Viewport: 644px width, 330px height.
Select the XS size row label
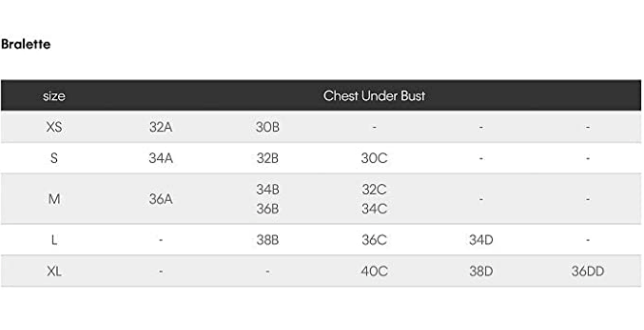[54, 127]
